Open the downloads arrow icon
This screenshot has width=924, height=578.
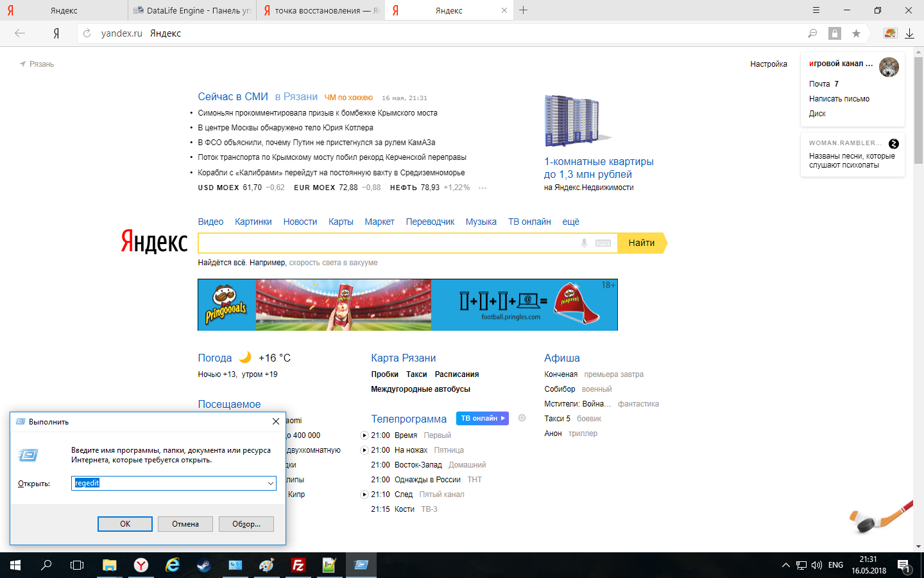(909, 33)
